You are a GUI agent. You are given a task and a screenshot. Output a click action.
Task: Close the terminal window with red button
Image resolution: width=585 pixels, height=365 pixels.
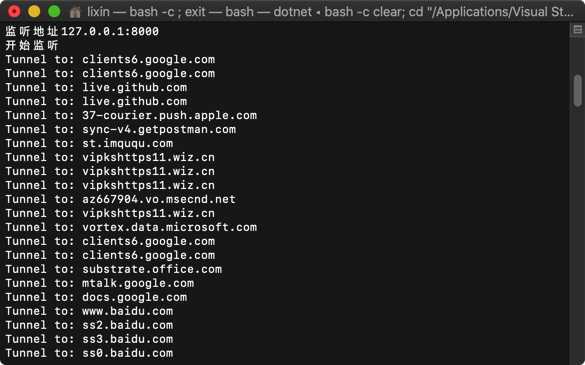(14, 12)
